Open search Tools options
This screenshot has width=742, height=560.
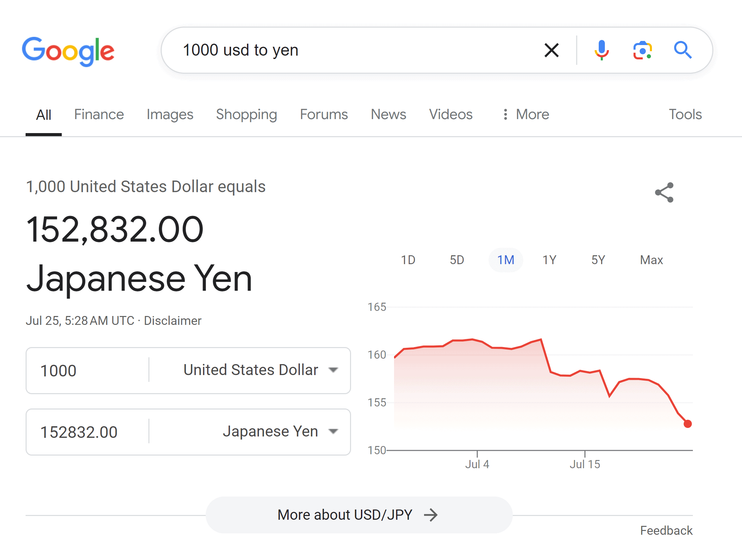(685, 114)
